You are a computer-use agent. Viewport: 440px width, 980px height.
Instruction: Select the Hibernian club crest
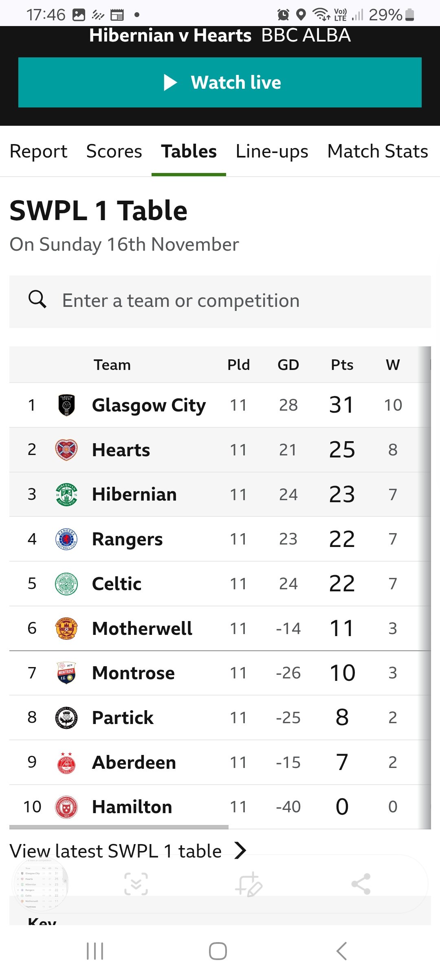point(66,494)
